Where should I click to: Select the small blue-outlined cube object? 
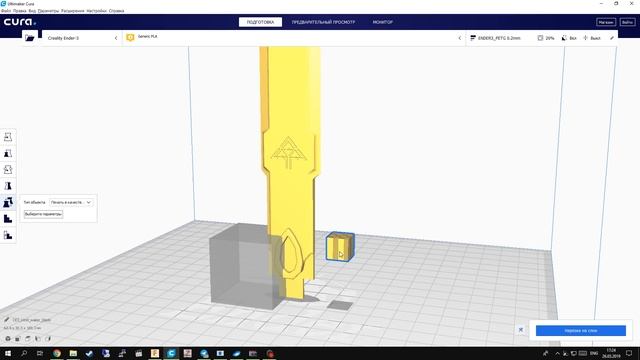[340, 247]
